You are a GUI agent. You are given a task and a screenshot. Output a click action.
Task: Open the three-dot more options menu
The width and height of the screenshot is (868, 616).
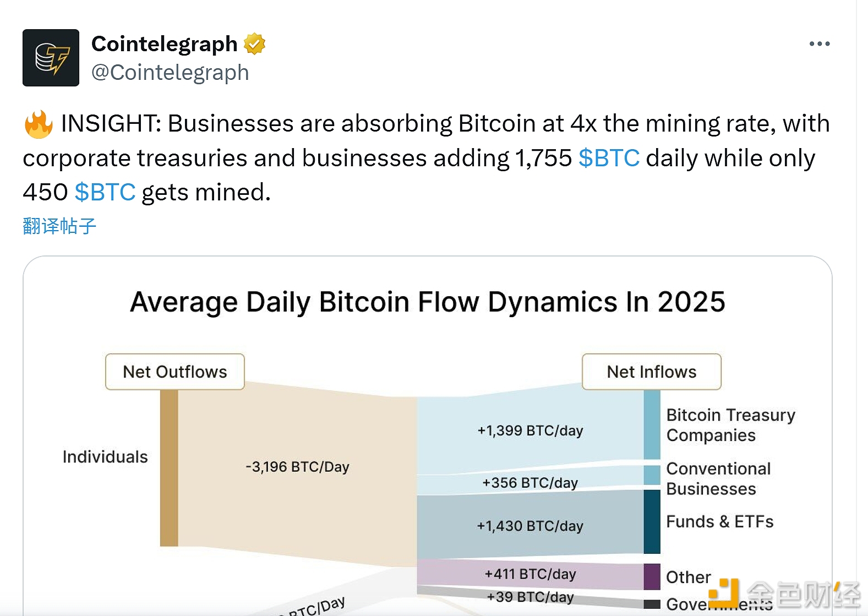coord(819,44)
